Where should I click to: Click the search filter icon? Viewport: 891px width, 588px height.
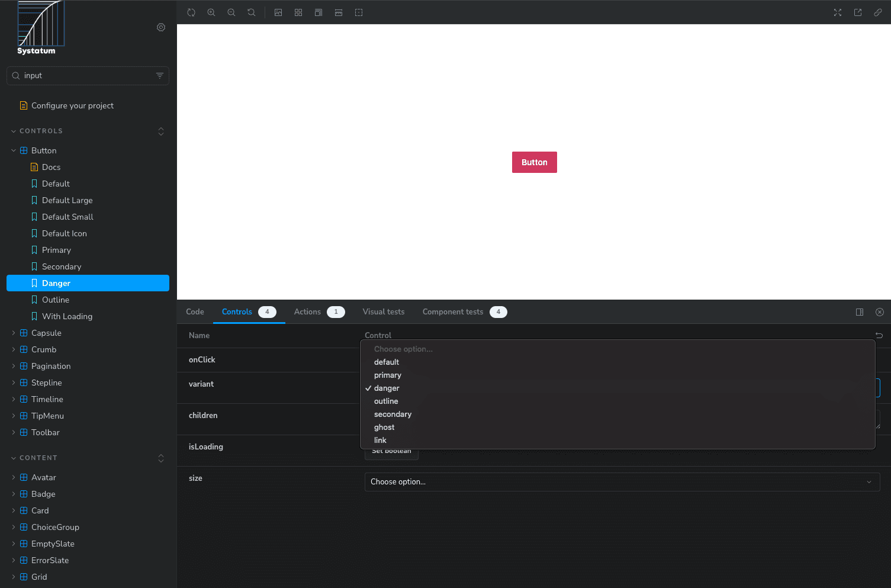(x=160, y=76)
